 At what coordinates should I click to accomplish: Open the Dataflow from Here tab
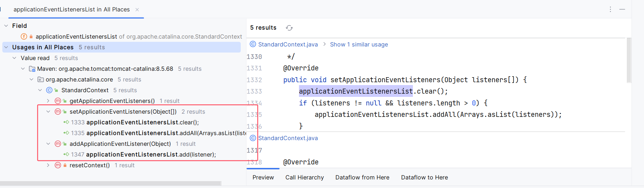pos(362,177)
